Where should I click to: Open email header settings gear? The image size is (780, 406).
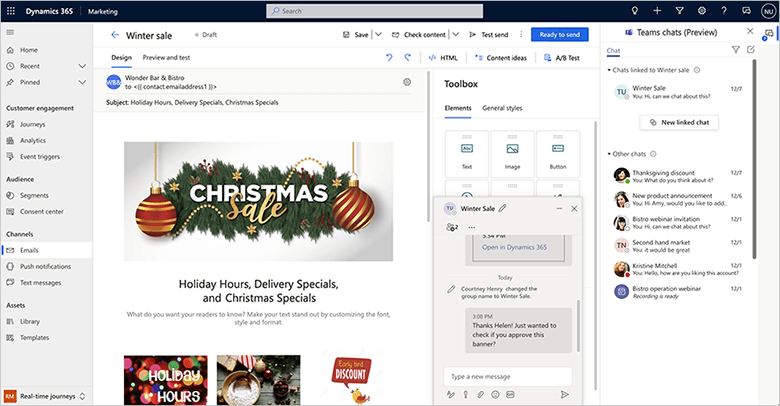click(x=407, y=82)
